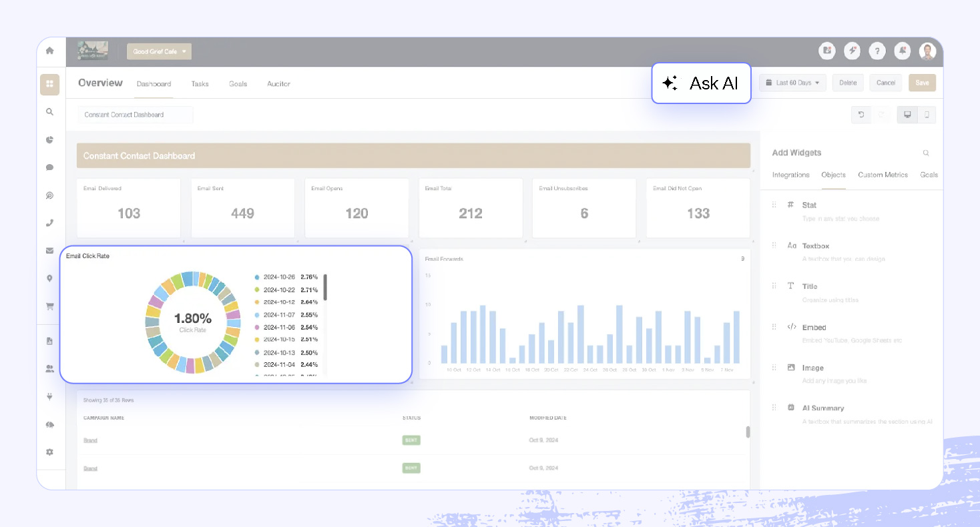Select the Custom Metrics widget tab
Screen dimensions: 980x527
tap(883, 175)
